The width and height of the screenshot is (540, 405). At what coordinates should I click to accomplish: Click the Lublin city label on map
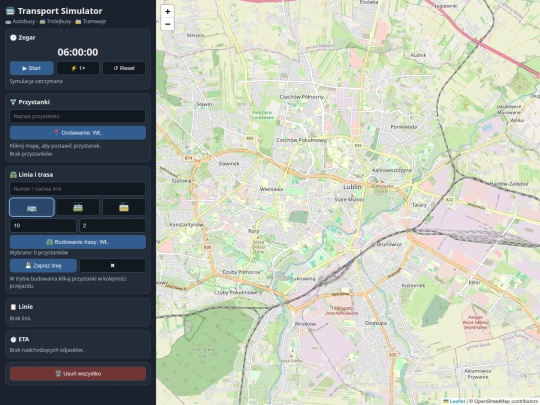coord(352,187)
